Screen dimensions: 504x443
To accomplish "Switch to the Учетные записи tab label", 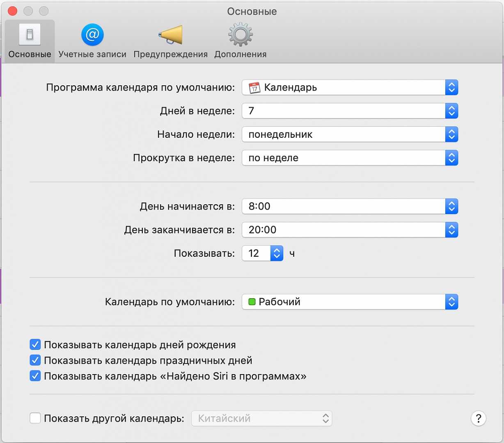I will pos(92,54).
